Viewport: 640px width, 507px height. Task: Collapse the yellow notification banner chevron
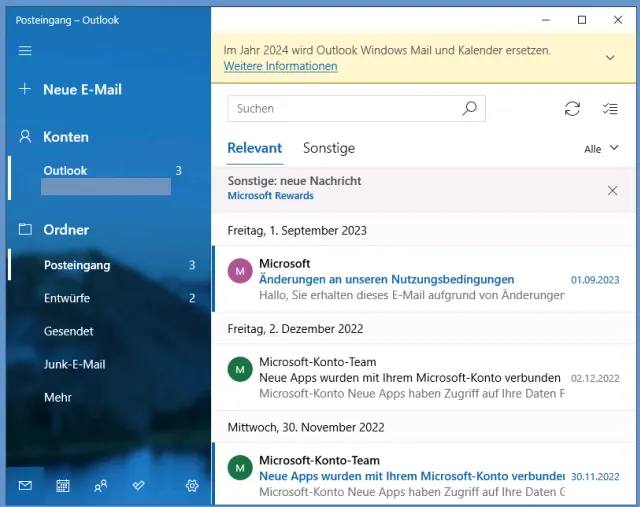[x=612, y=58]
